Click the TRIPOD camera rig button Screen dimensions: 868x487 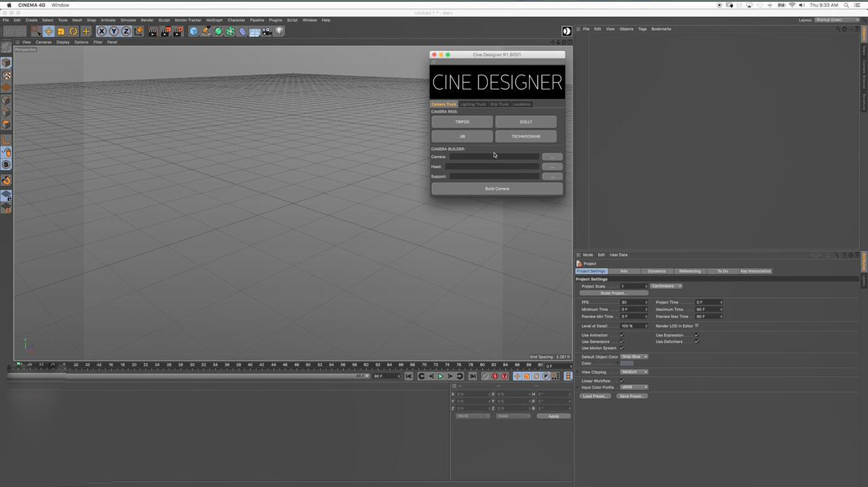[x=462, y=122]
